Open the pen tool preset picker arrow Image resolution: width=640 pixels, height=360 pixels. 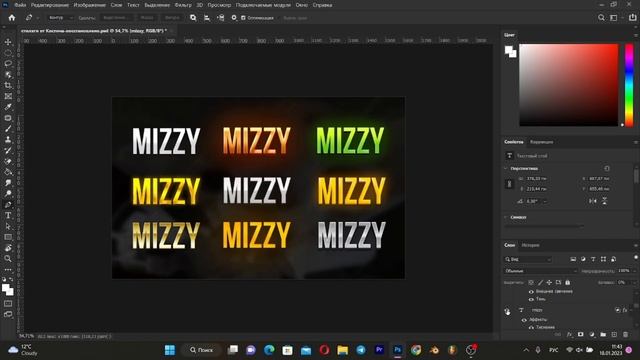38,18
